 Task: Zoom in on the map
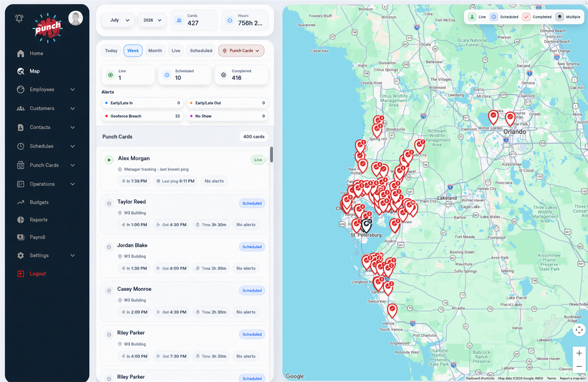coord(579,353)
